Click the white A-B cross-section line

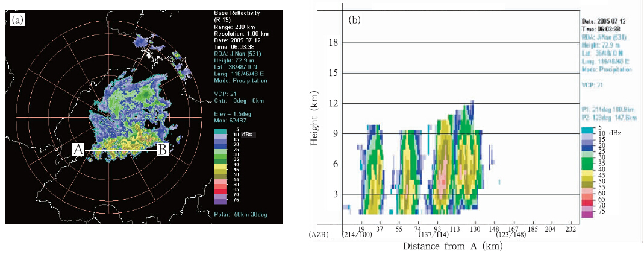(x=119, y=150)
